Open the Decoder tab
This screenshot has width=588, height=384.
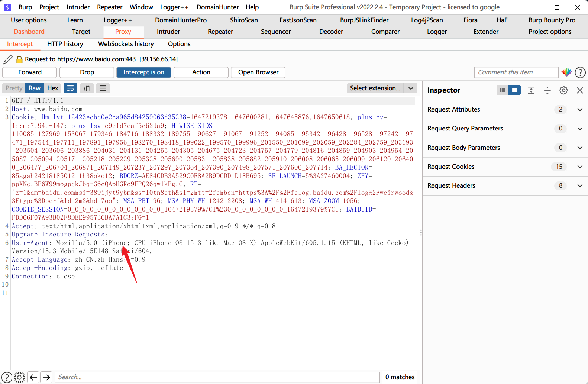point(331,32)
